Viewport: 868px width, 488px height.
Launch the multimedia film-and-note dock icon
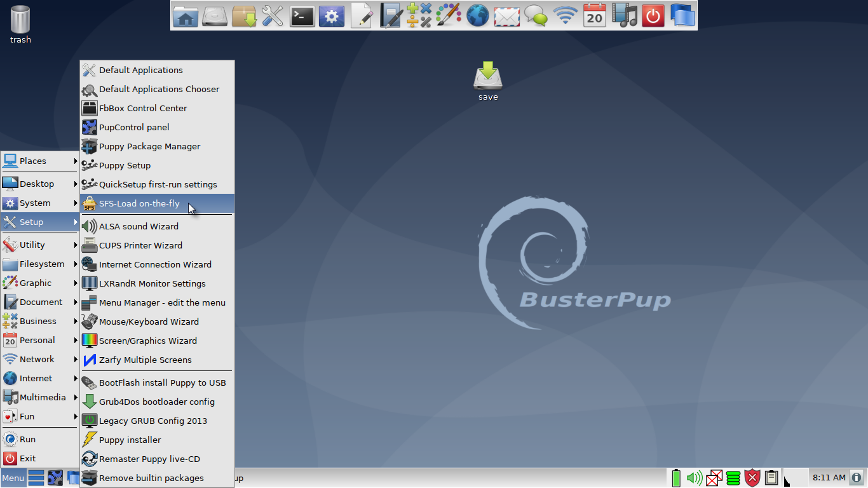pyautogui.click(x=624, y=15)
